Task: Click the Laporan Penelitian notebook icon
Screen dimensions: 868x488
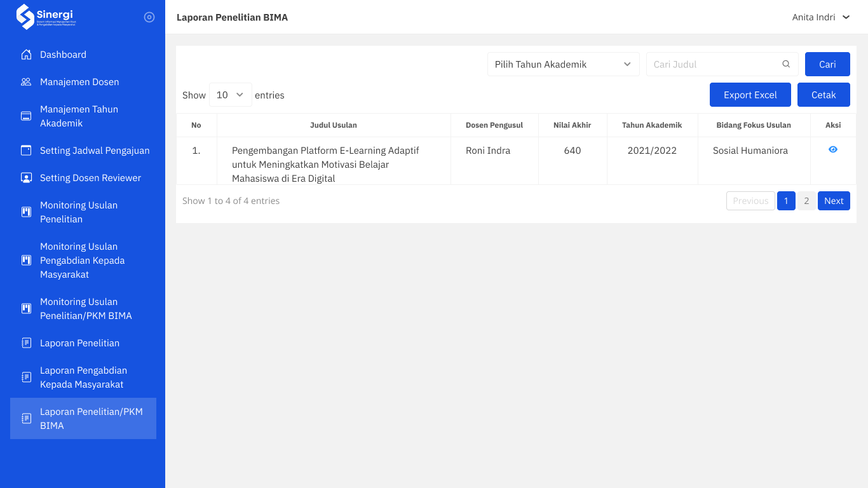Action: tap(26, 343)
